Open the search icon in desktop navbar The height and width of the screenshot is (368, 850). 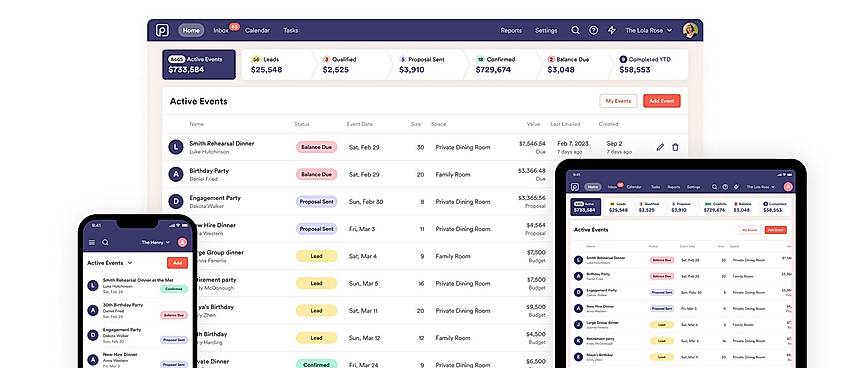tap(576, 30)
